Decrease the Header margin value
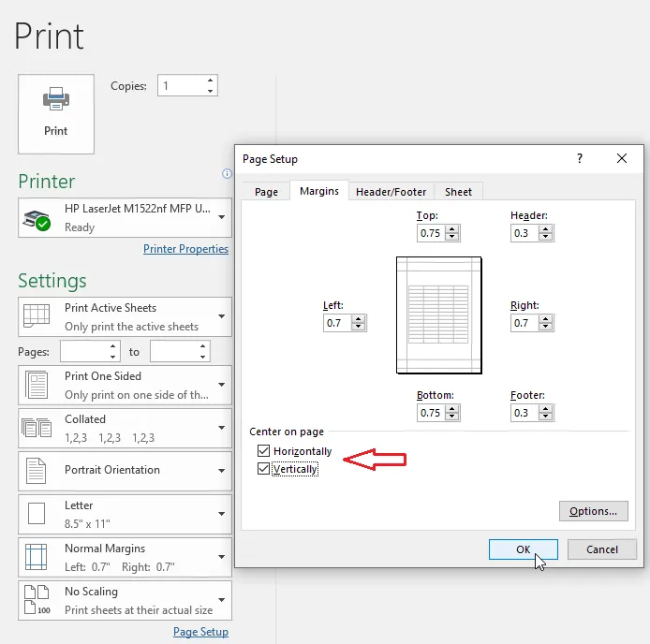The image size is (650, 644). [546, 237]
